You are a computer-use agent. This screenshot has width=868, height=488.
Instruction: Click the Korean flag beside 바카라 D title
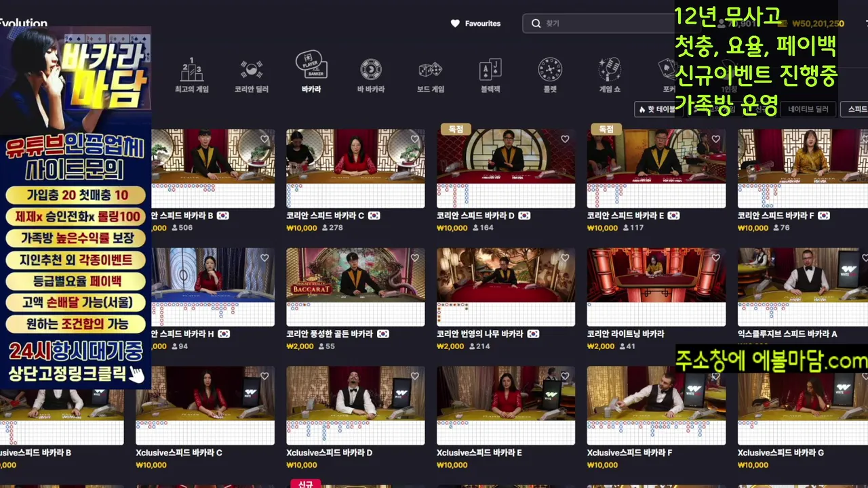tap(524, 216)
